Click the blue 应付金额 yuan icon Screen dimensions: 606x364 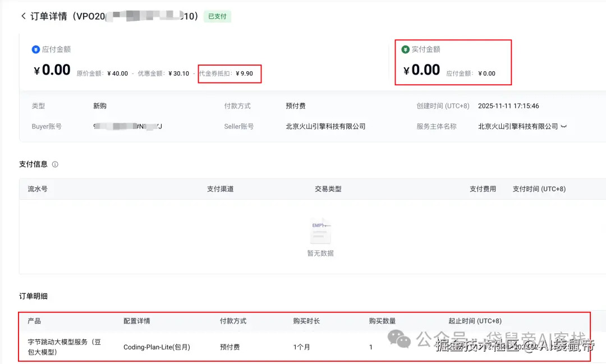click(x=36, y=49)
